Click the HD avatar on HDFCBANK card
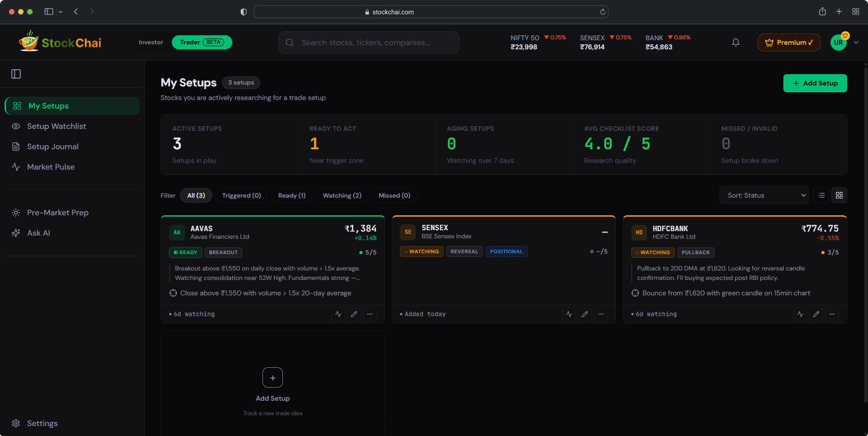The image size is (868, 436). 639,232
